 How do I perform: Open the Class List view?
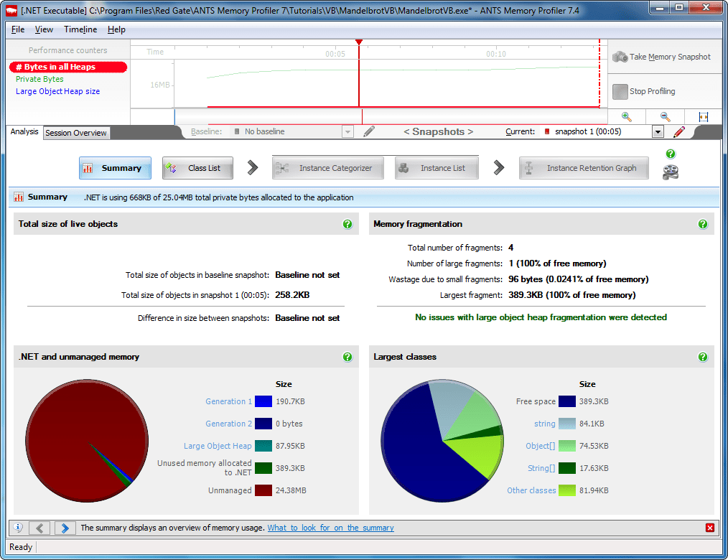coord(198,168)
